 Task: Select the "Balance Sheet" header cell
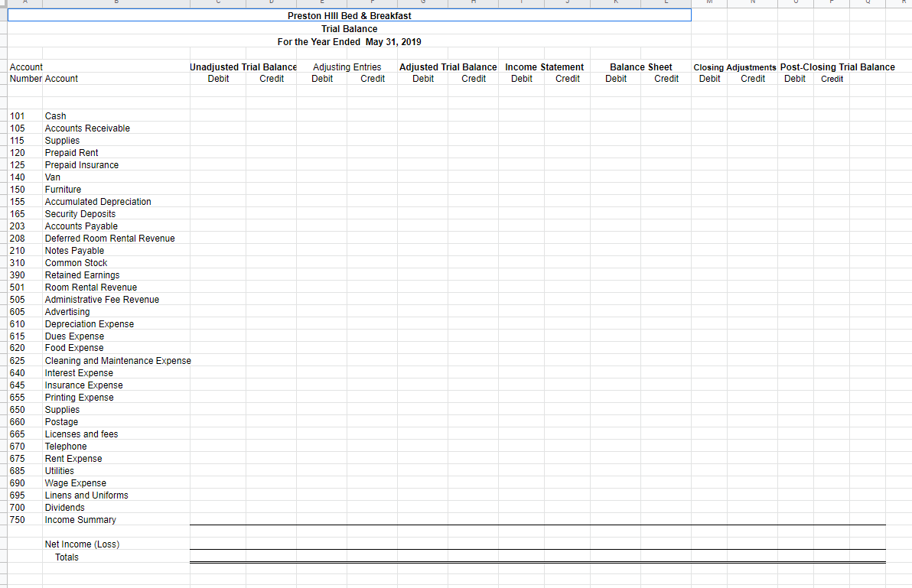(640, 67)
